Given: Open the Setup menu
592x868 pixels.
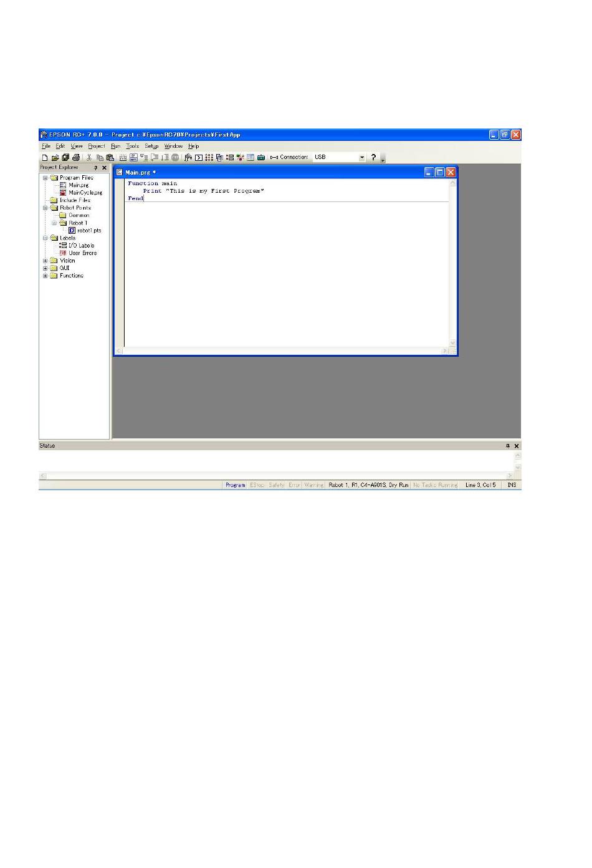Looking at the screenshot, I should click(x=151, y=147).
